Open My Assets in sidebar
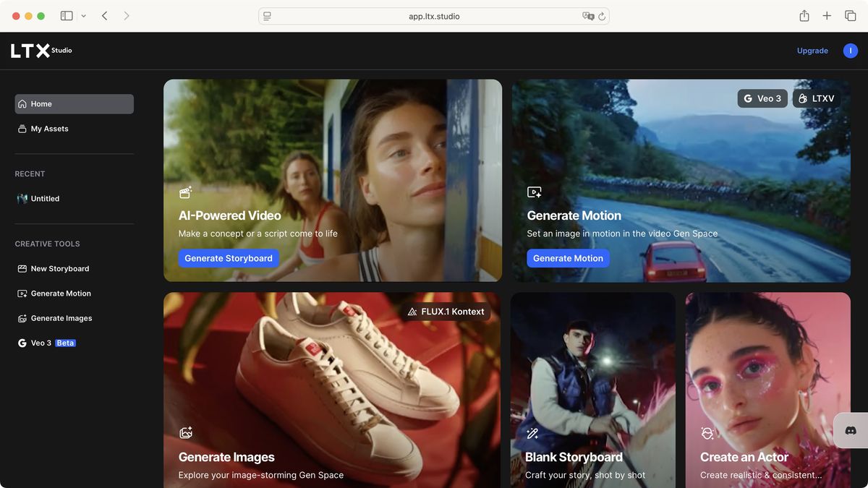 click(75, 129)
